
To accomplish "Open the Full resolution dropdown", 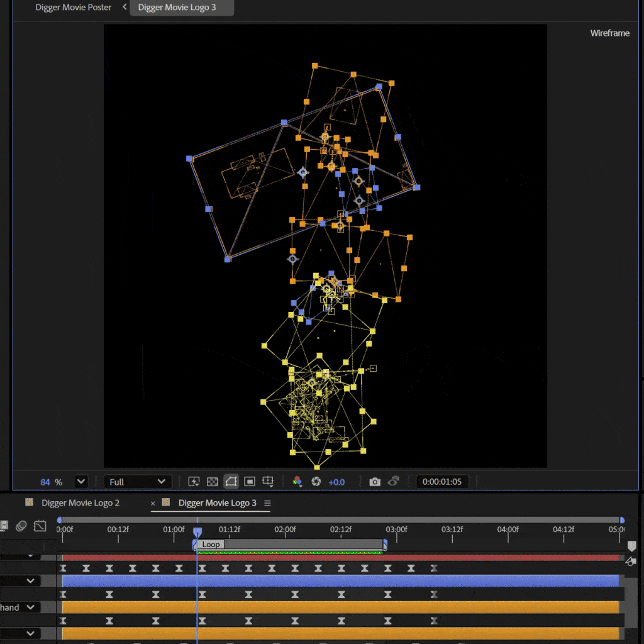I will 136,481.
